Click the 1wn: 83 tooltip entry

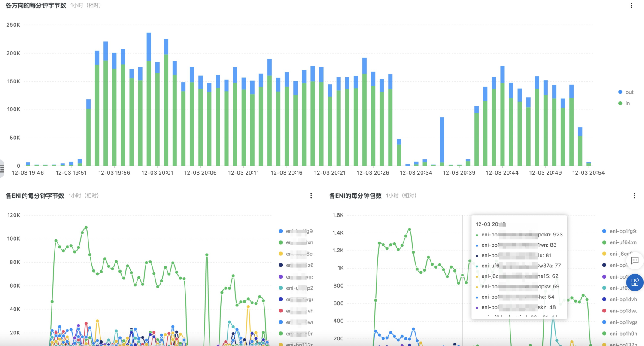[x=516, y=245]
